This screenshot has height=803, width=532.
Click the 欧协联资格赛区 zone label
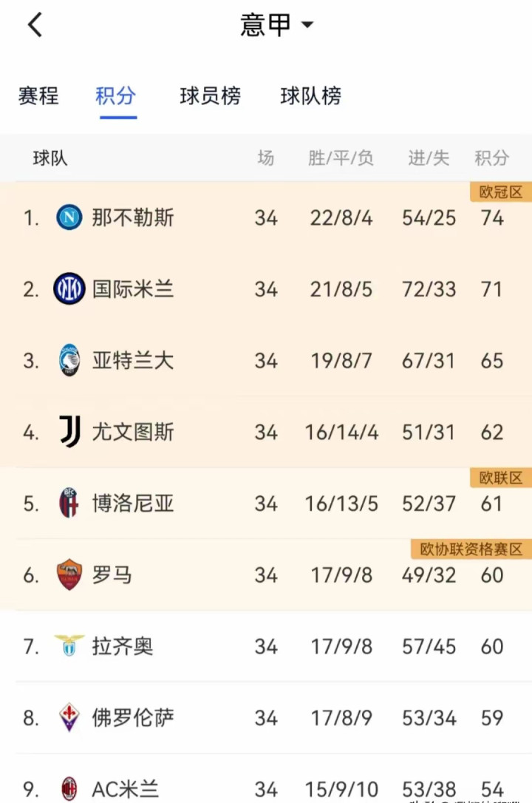click(471, 549)
